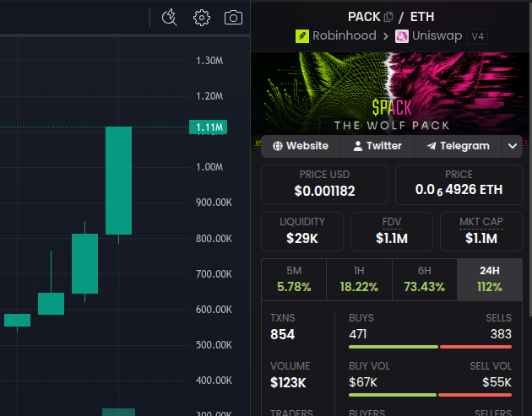Viewport: 532px width, 416px height.
Task: Click the globe icon on Website button
Action: pyautogui.click(x=278, y=146)
